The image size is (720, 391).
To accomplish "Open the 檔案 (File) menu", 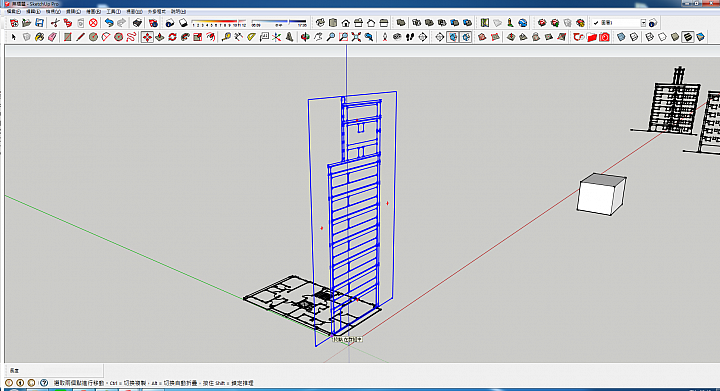I will point(13,11).
